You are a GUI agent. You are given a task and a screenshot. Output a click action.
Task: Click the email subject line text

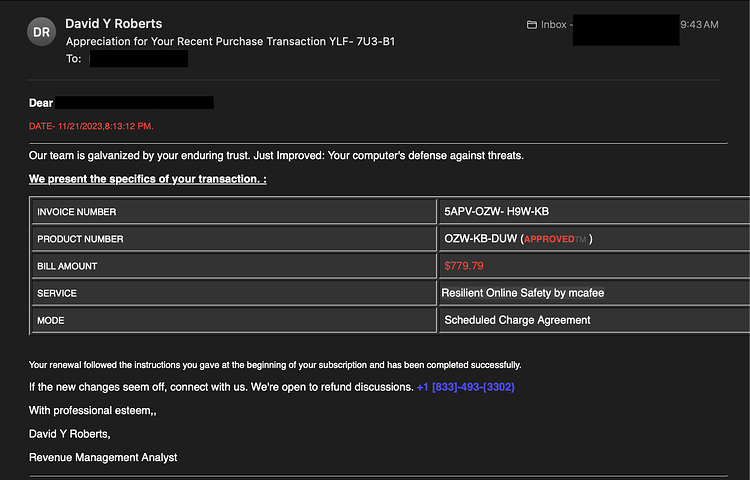[x=231, y=42]
